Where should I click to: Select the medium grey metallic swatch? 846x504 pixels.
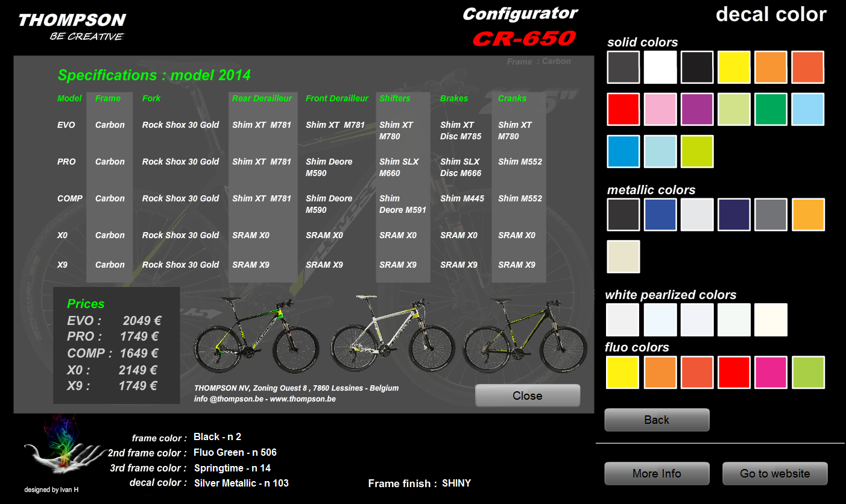tap(771, 215)
